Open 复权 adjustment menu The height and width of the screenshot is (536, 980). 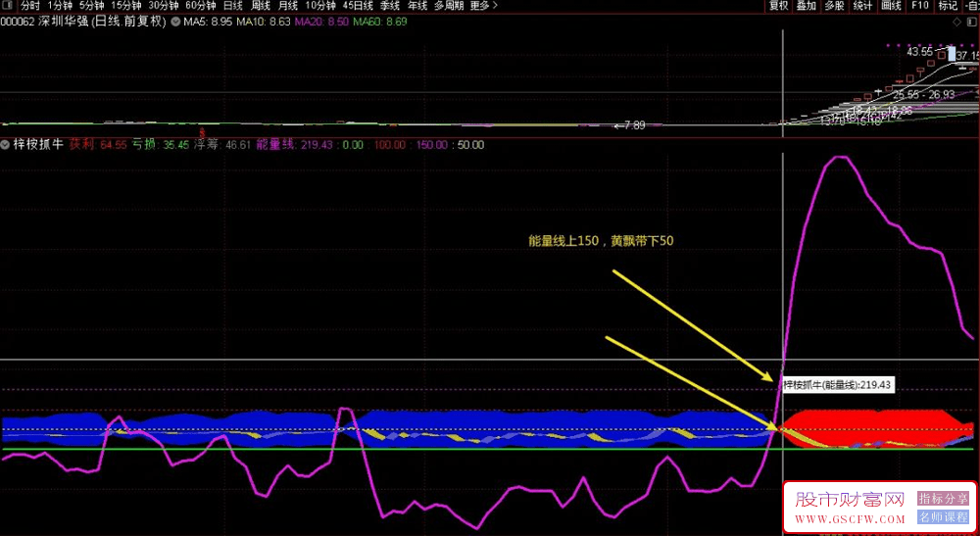779,6
